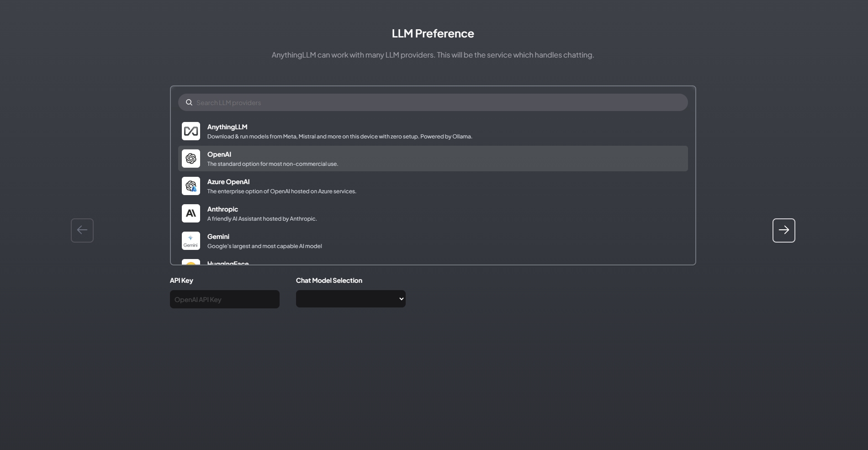Click the AnythingLLM Ollama description text

(339, 137)
